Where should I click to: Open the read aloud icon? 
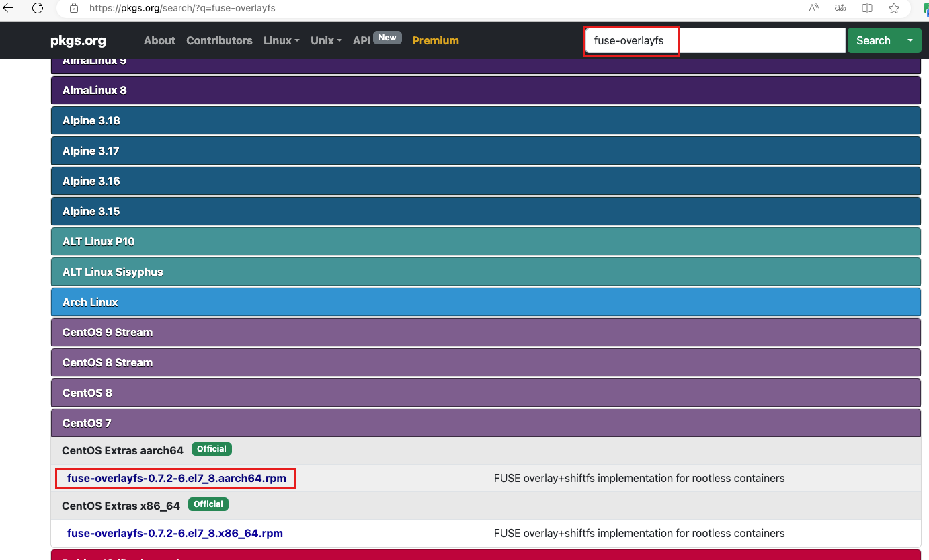(x=813, y=9)
